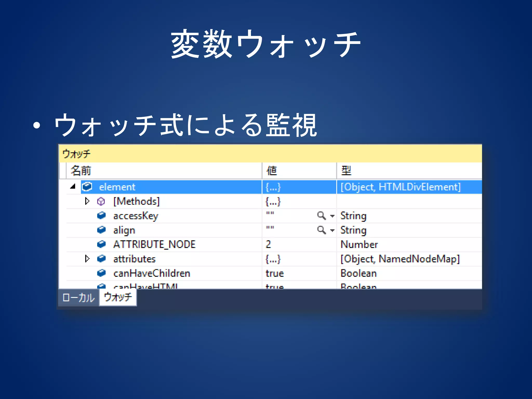Click type [Object, NamedNodeMap]
The image size is (532, 399).
point(400,259)
